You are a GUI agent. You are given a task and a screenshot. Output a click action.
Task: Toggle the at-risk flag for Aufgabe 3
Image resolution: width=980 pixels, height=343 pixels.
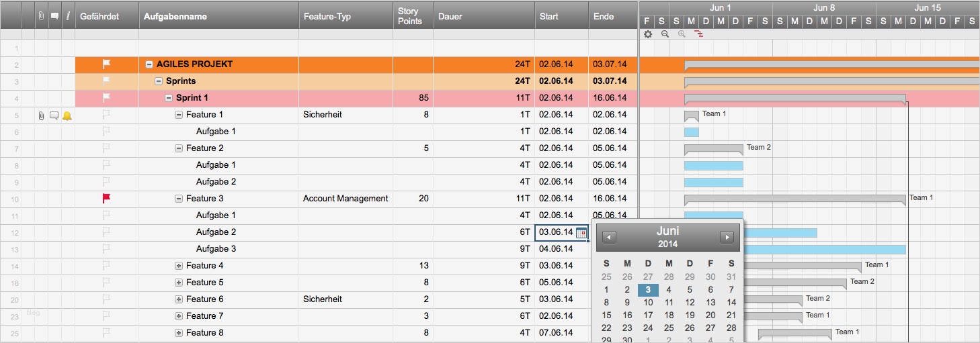pos(106,249)
